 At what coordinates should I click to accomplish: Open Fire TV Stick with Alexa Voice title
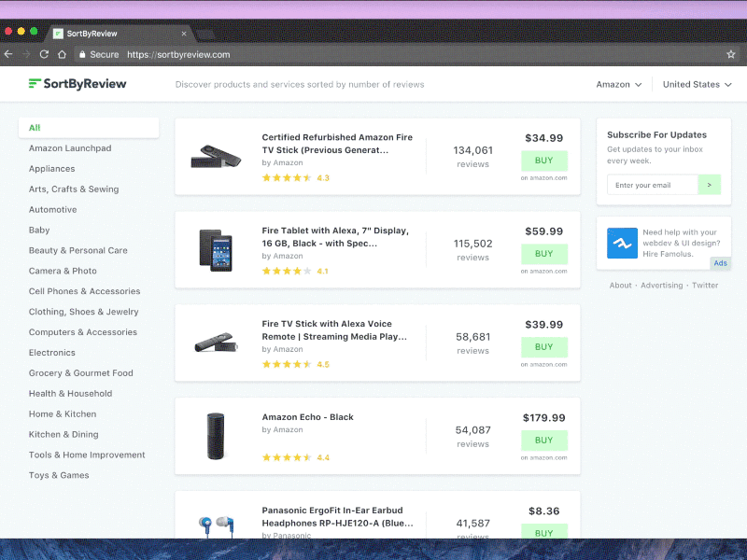tap(334, 330)
